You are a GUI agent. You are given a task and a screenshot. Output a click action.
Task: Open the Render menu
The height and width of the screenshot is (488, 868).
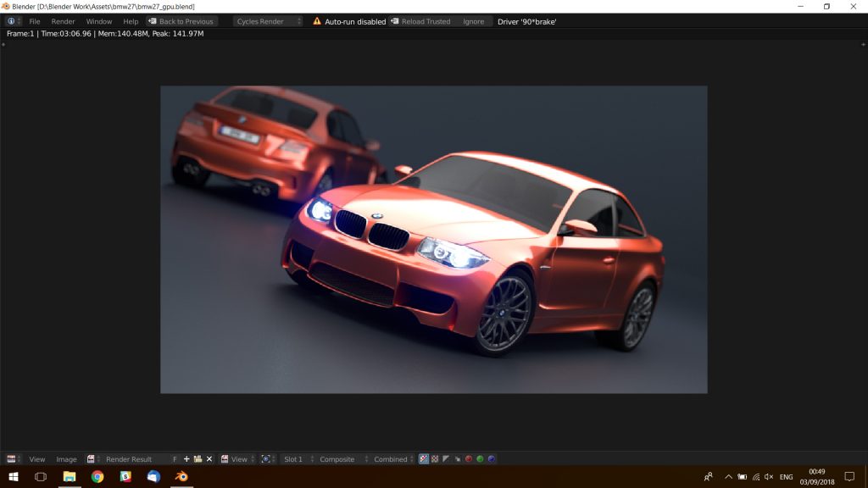pyautogui.click(x=63, y=21)
